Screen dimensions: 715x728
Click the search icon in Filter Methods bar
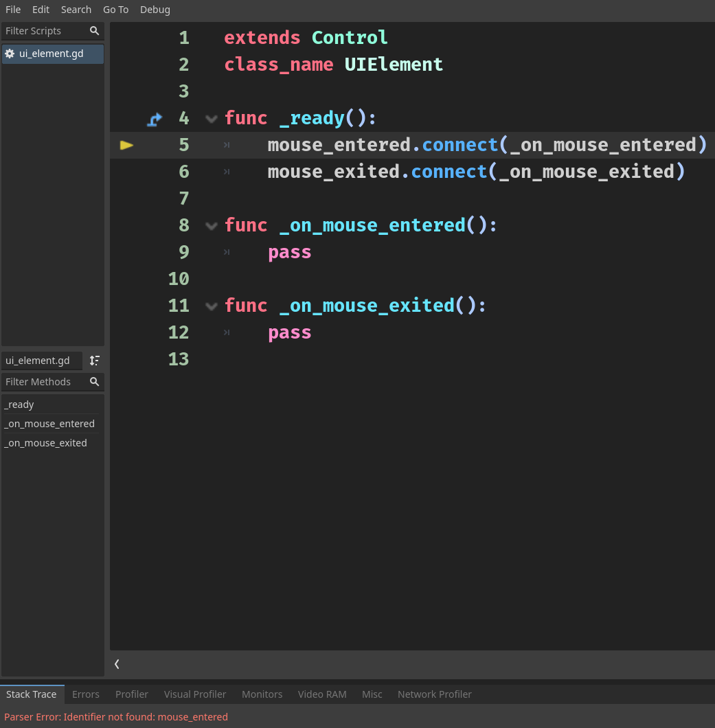95,382
